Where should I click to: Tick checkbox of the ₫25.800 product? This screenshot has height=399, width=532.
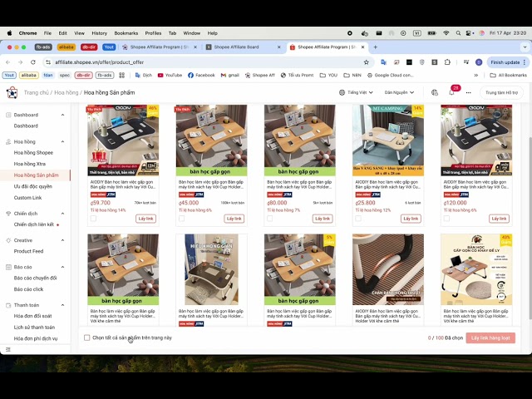point(358,219)
